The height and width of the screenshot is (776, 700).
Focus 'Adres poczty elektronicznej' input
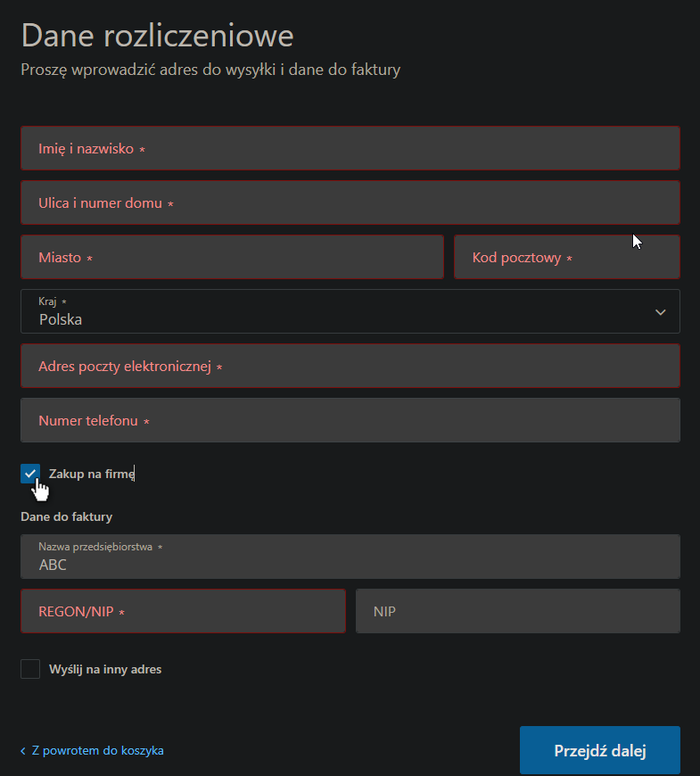point(350,366)
